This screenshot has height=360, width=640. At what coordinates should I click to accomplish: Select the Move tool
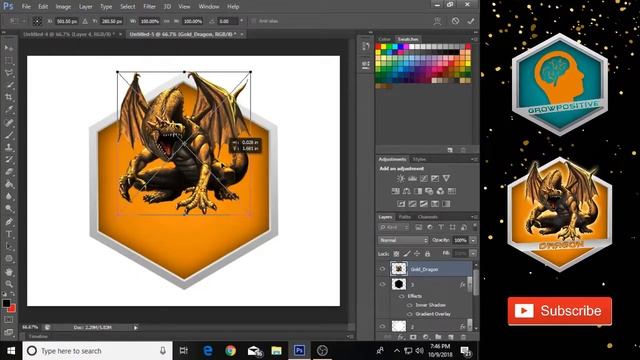coord(9,48)
